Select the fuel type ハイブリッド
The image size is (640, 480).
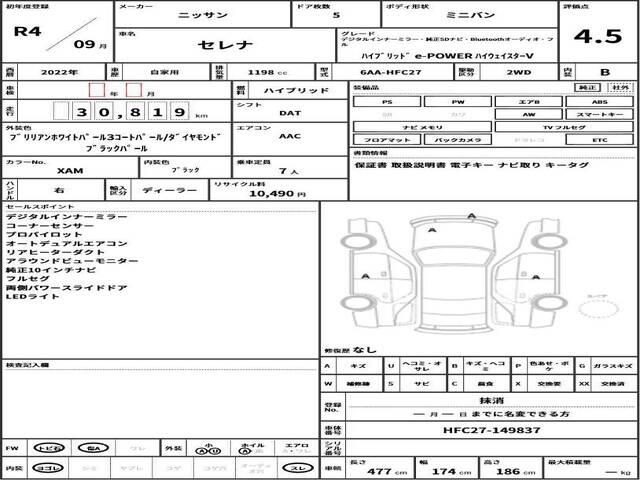pyautogui.click(x=296, y=91)
